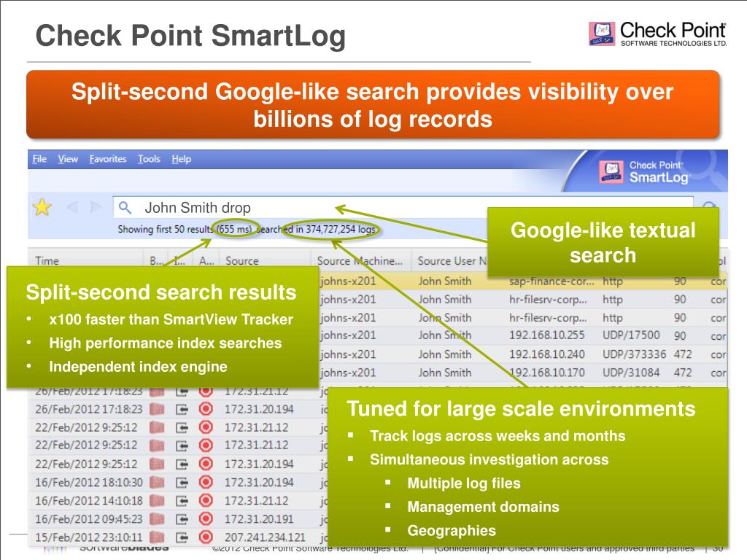Click the red drop action icon for 26/Feb/2012 17:18:23 172.31.20.194

coord(206,409)
